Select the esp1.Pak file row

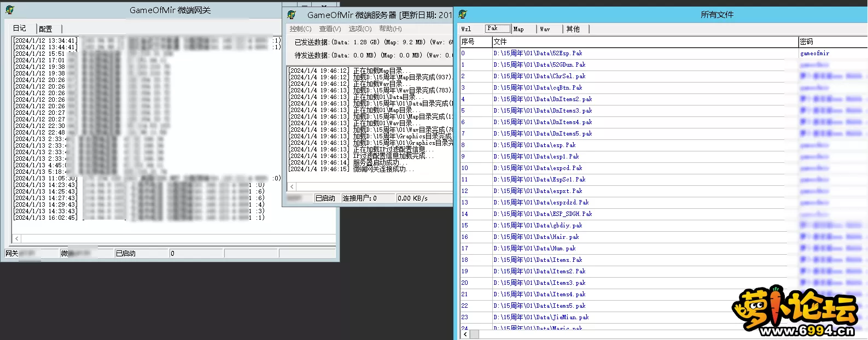pos(663,156)
